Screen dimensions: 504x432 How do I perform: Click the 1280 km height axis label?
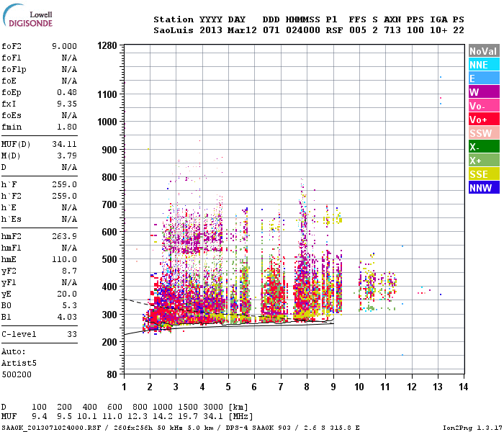point(107,45)
